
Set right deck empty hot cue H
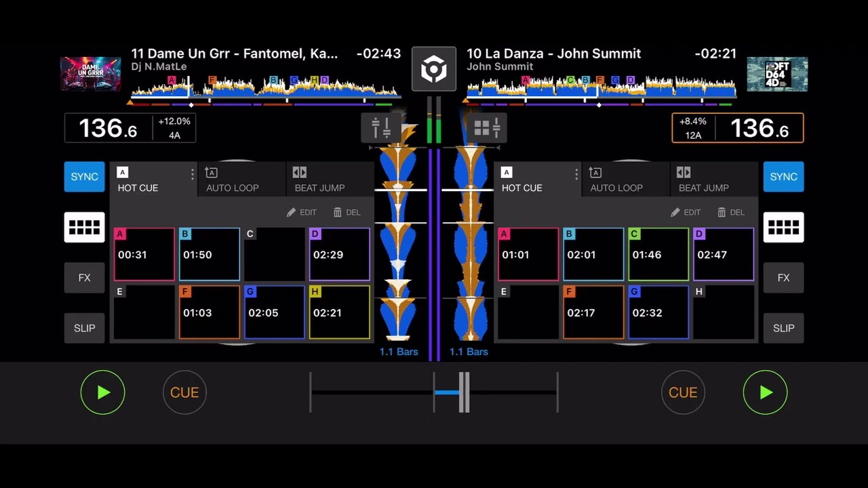[724, 312]
